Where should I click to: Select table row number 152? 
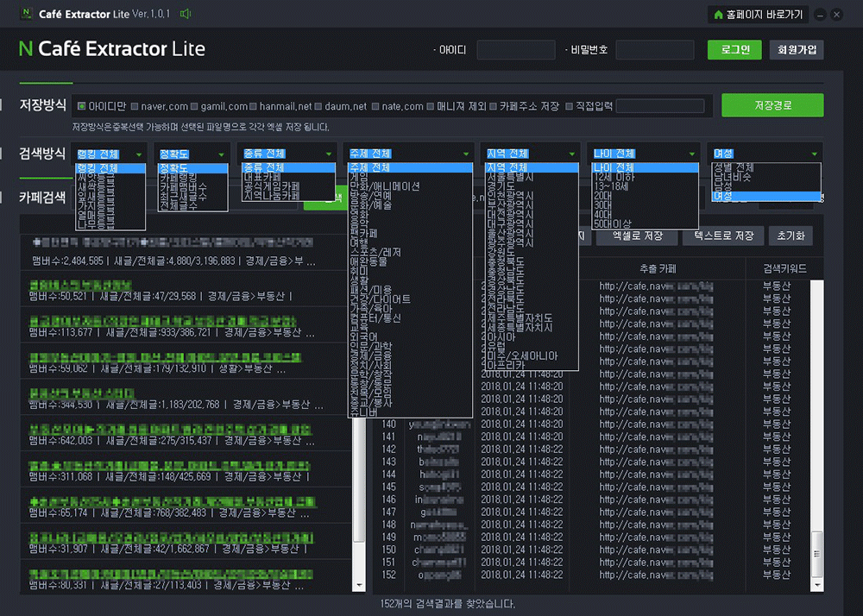tap(590, 575)
